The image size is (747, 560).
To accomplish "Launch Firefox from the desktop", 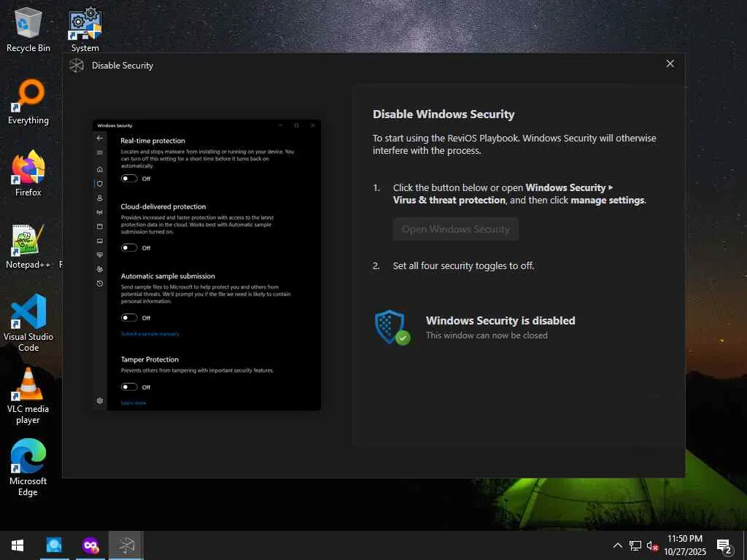I will [x=28, y=174].
